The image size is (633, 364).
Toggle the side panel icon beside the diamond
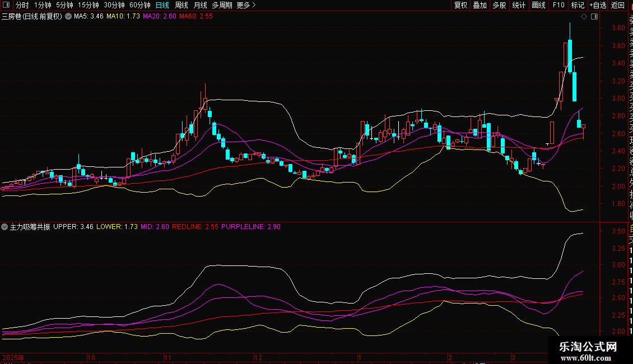594,17
